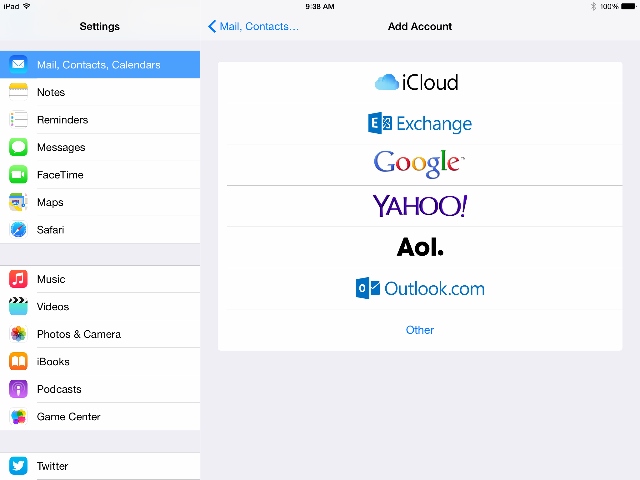Open Safari settings row
640x480 pixels.
tap(100, 229)
